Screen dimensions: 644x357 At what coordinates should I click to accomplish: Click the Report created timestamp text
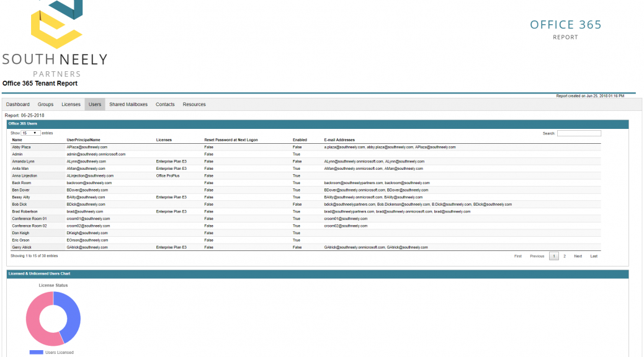point(590,96)
